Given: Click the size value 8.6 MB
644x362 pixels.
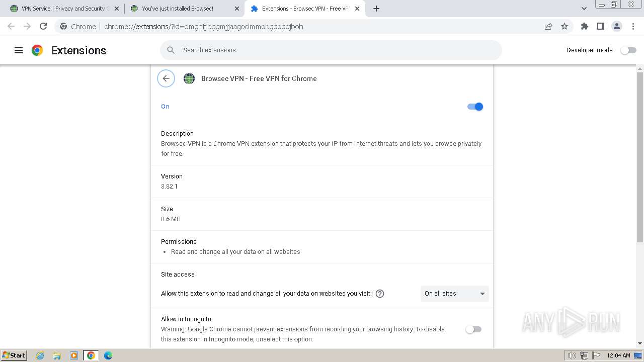Looking at the screenshot, I should click(171, 219).
